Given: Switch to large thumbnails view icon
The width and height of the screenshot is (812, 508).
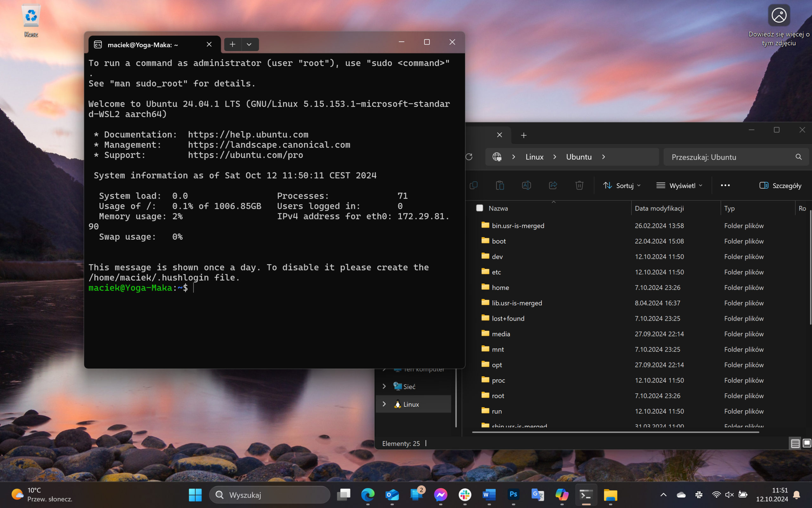Looking at the screenshot, I should tap(807, 444).
